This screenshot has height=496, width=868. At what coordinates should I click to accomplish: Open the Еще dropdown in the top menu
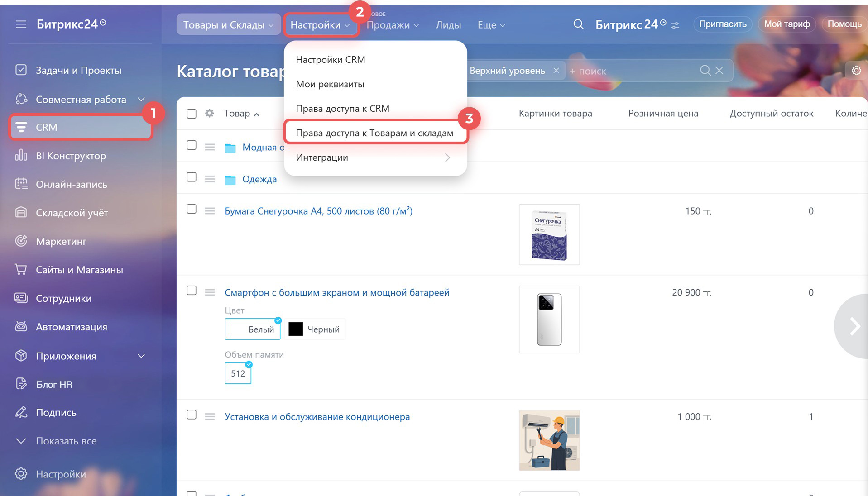pyautogui.click(x=491, y=25)
